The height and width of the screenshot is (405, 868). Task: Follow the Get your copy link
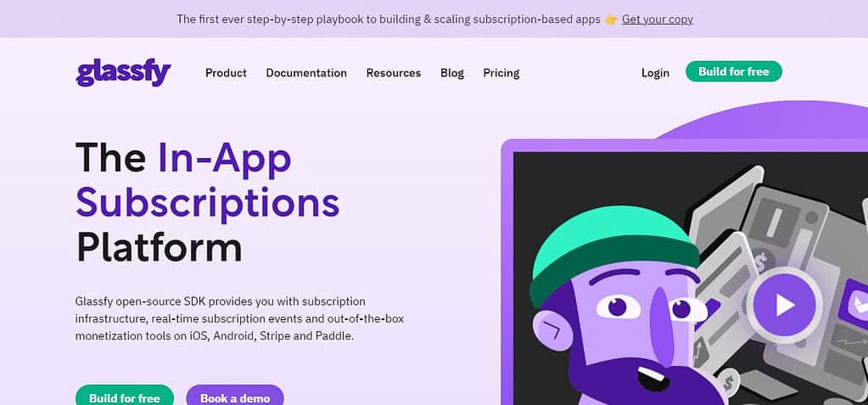[x=657, y=20]
